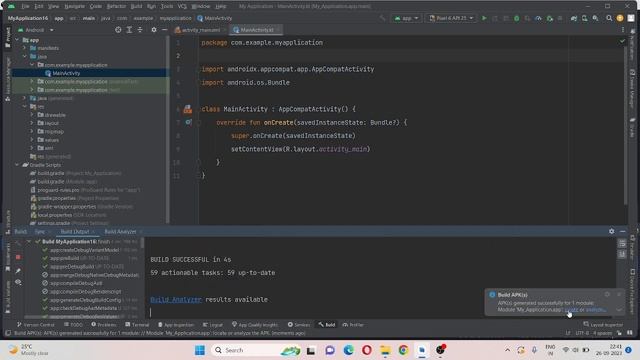Open Build panel settings gear

pos(611,231)
